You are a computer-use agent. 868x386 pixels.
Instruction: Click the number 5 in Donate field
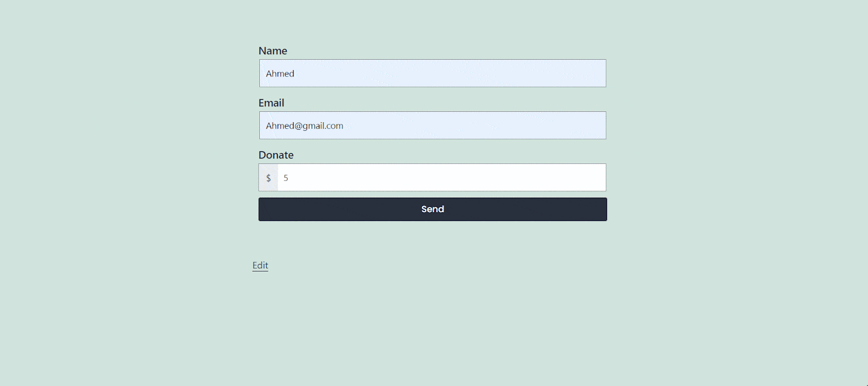coord(286,178)
